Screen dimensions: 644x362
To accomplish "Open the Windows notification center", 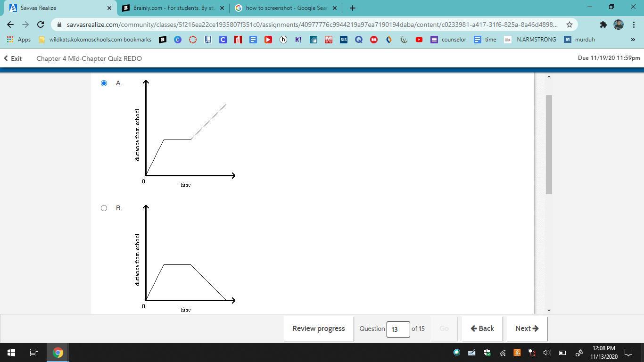I will coord(628,353).
